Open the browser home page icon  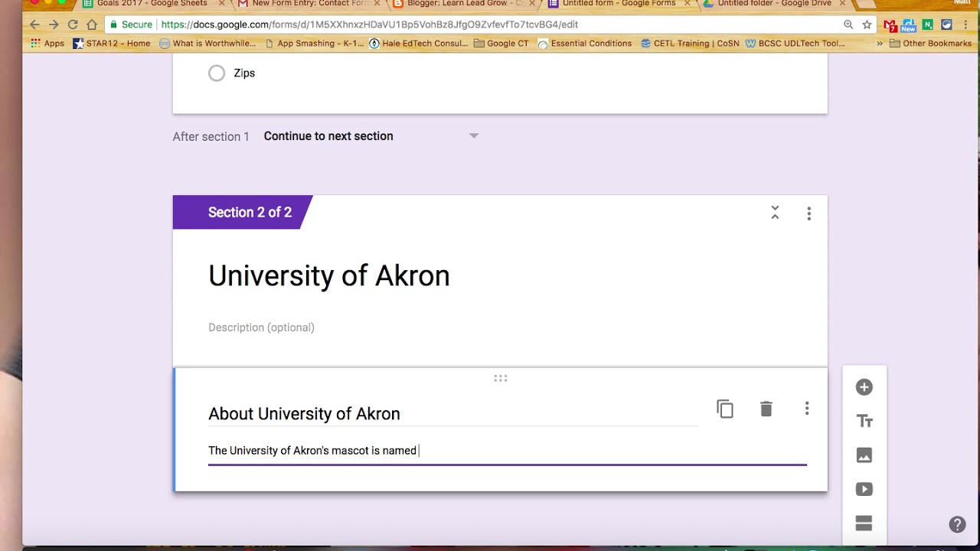(92, 24)
